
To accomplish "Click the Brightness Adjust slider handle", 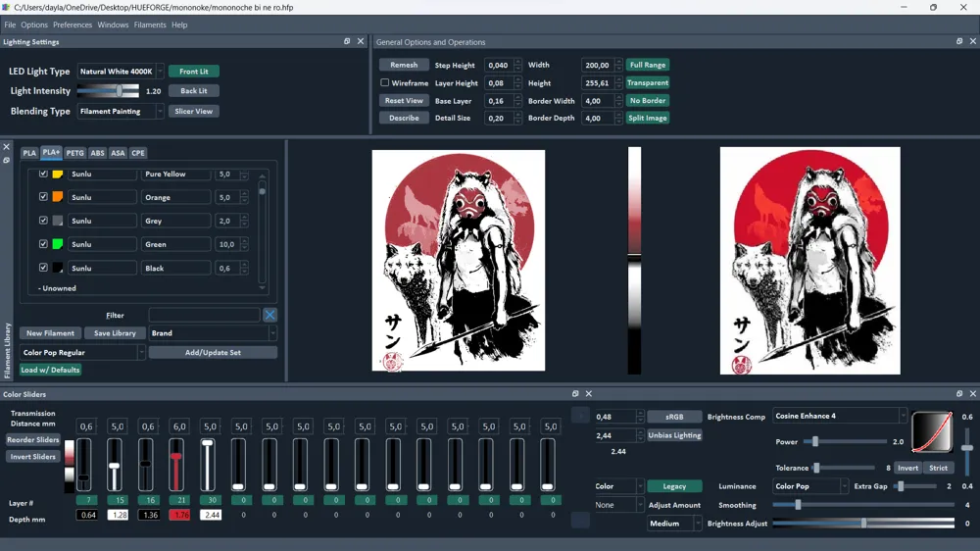I will pyautogui.click(x=863, y=524).
